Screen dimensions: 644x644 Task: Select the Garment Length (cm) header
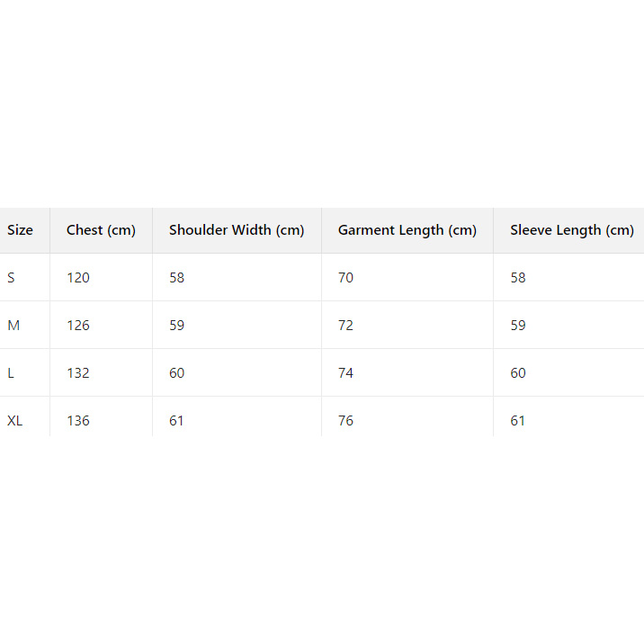click(x=407, y=230)
